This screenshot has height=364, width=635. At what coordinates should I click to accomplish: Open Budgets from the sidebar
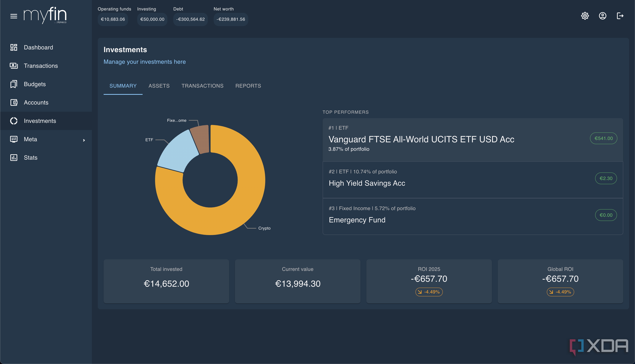coord(46,84)
